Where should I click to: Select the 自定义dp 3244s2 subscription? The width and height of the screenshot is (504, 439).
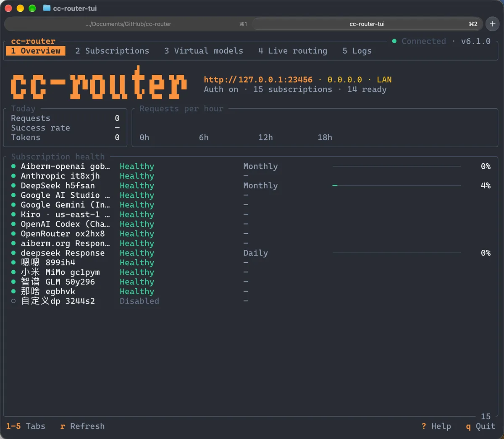pos(251,301)
